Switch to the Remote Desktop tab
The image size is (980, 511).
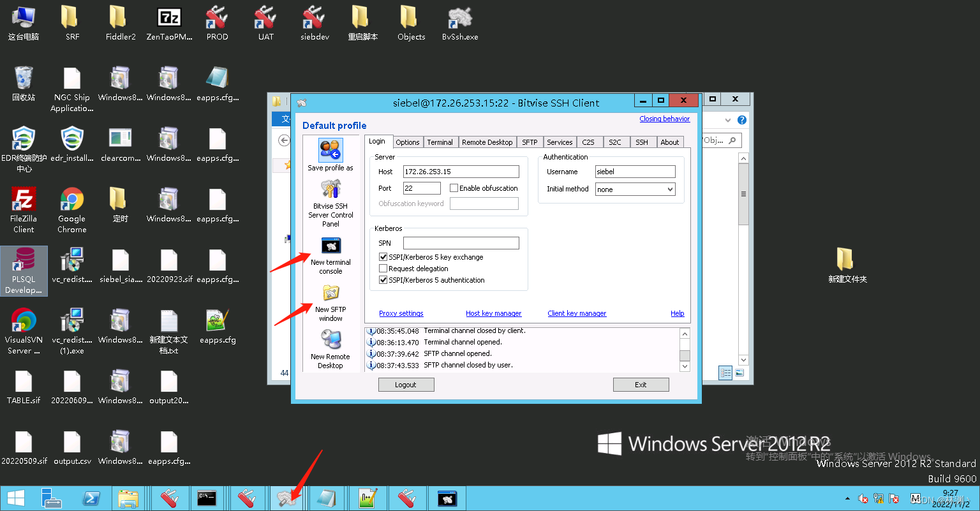[x=487, y=142]
